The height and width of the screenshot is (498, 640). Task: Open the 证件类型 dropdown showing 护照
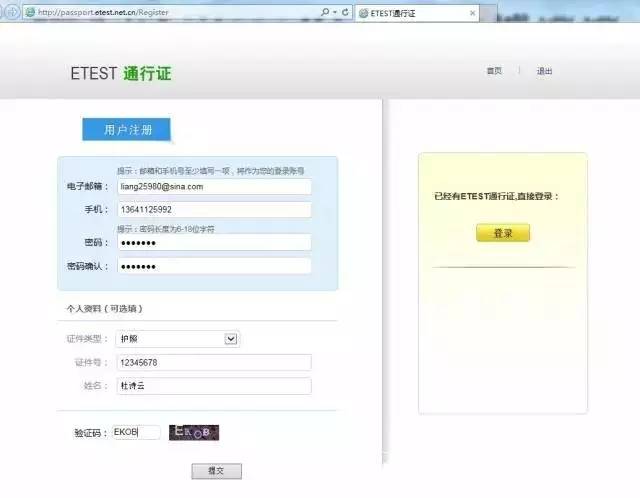point(178,339)
